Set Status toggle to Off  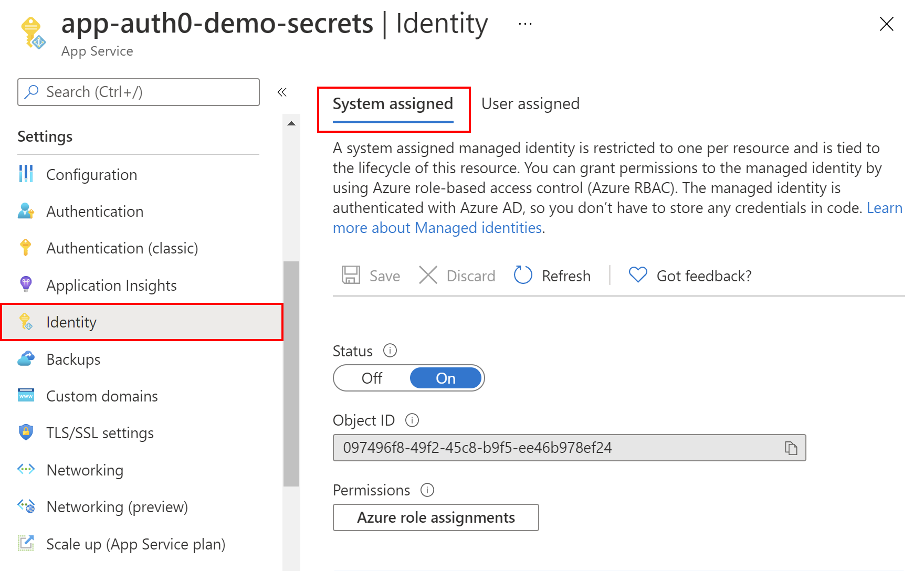(372, 378)
